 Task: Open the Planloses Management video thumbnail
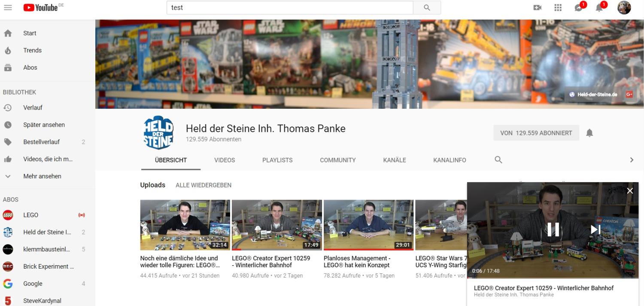pos(368,225)
